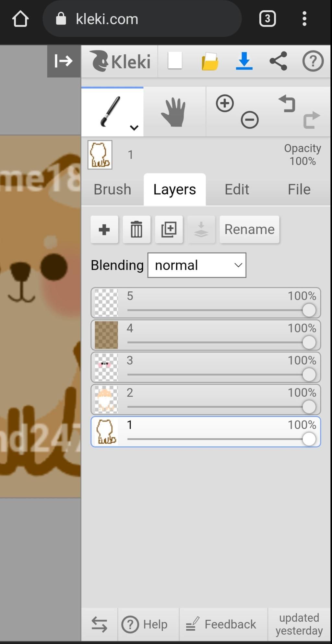The image size is (332, 644).
Task: Click the zoom in magnifier icon
Action: 225,104
